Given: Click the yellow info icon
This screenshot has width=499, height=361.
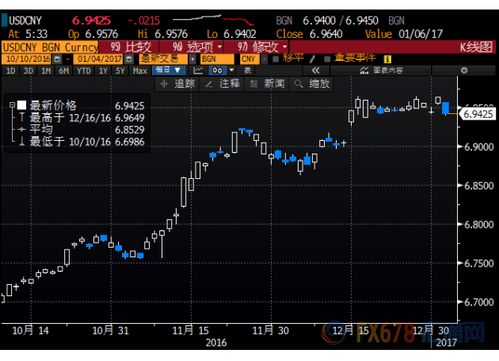Looking at the screenshot, I should pyautogui.click(x=387, y=59).
